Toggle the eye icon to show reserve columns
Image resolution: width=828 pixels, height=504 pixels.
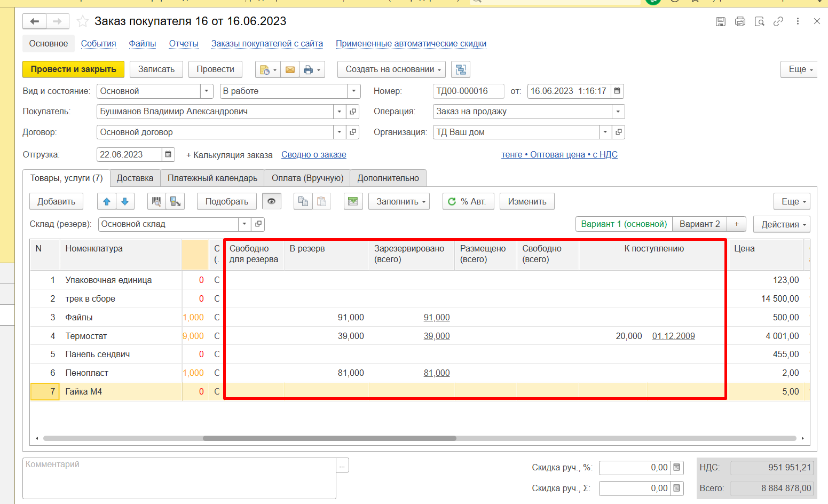272,201
